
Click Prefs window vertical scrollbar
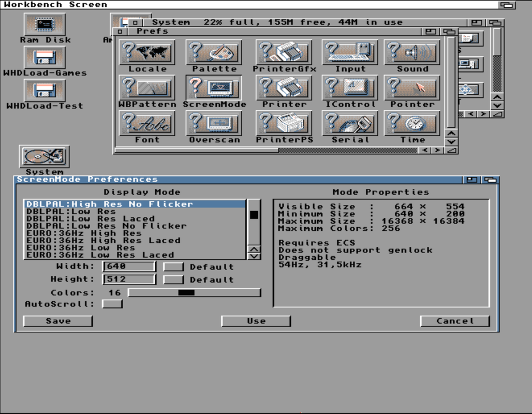point(451,82)
